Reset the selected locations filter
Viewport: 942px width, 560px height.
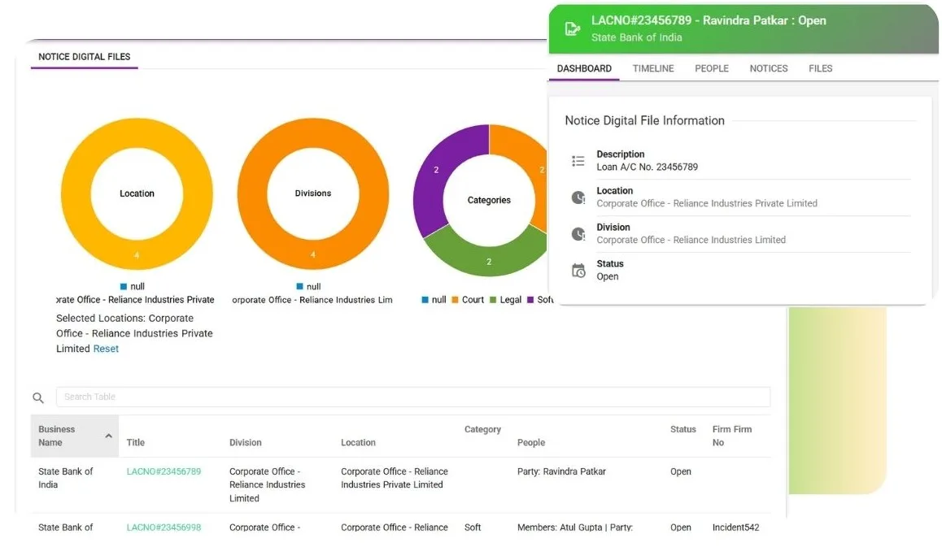point(106,349)
